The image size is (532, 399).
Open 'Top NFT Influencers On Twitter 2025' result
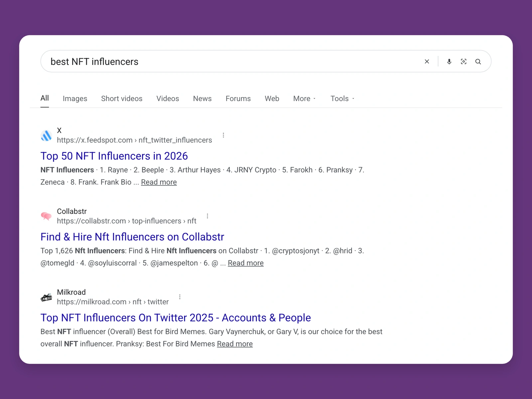point(176,318)
